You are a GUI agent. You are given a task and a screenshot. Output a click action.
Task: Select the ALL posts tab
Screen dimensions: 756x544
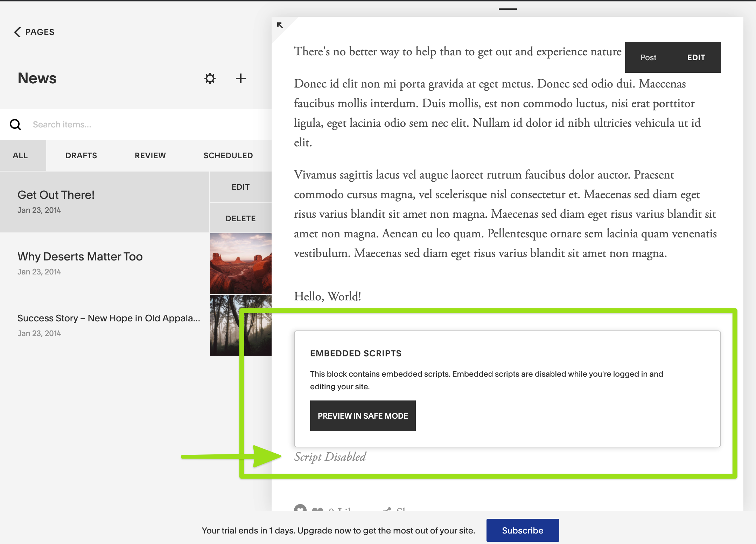(20, 155)
